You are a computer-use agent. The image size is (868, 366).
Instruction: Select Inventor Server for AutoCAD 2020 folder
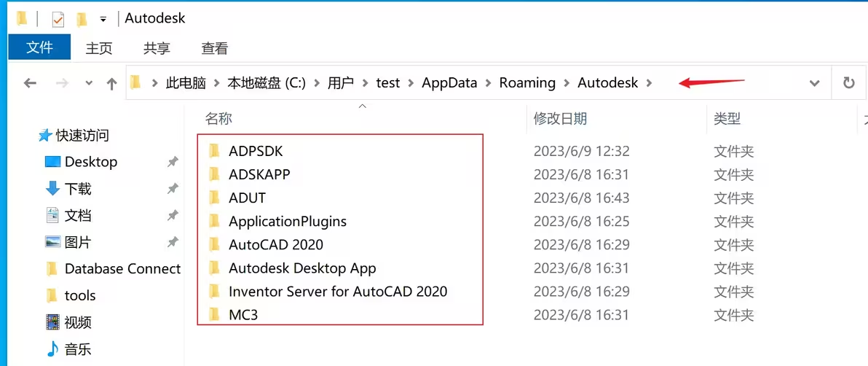338,292
